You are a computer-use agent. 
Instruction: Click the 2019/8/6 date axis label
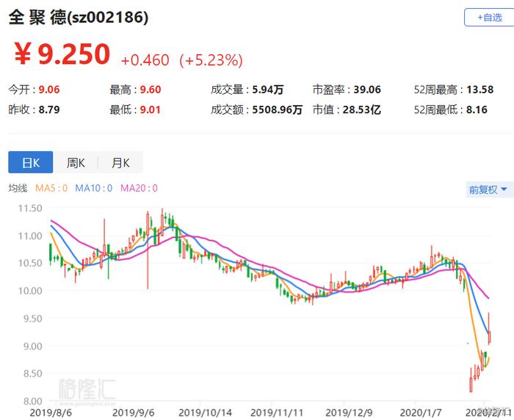click(x=51, y=413)
